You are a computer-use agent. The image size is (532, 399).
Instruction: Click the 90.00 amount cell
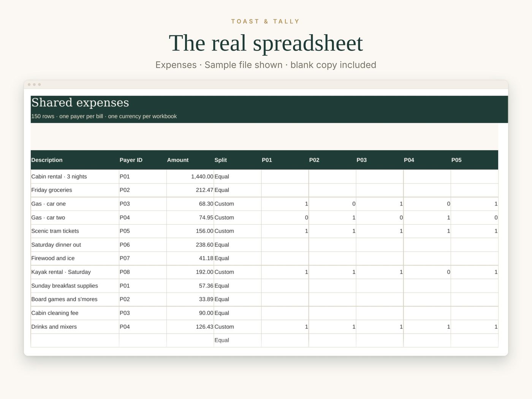click(x=190, y=313)
